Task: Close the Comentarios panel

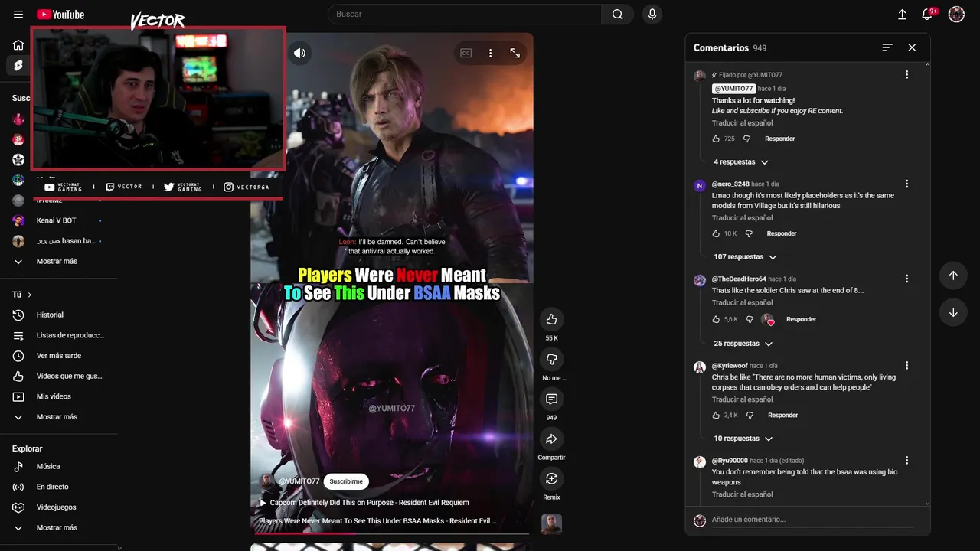Action: tap(912, 47)
